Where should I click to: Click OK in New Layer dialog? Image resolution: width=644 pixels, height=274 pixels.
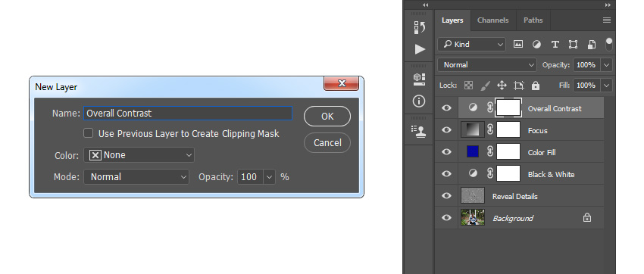[x=327, y=117]
